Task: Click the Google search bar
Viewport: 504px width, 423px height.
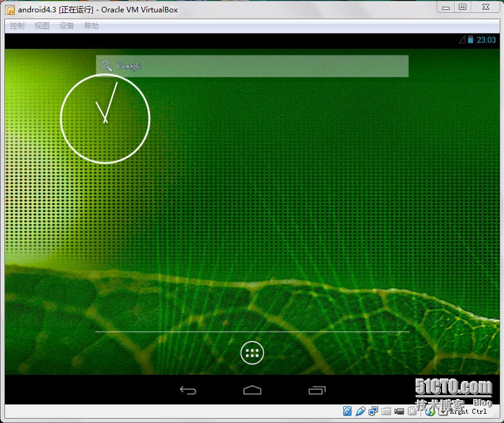Action: click(252, 66)
